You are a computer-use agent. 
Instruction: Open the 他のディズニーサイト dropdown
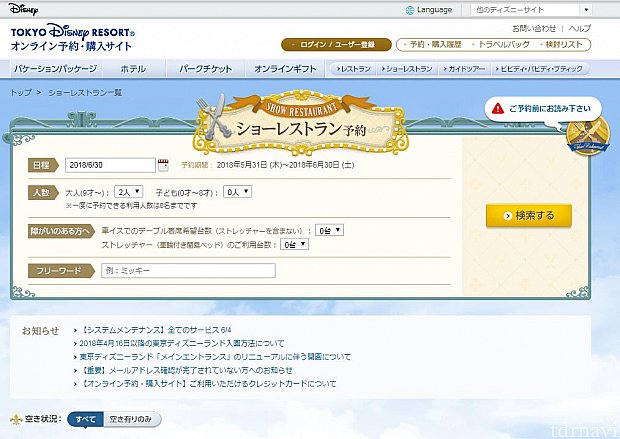tap(532, 10)
